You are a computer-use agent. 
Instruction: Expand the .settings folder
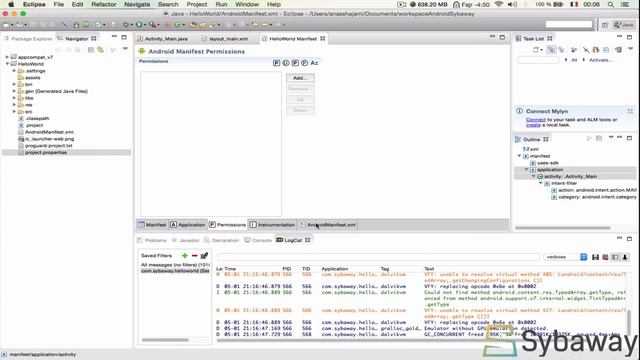[14, 71]
